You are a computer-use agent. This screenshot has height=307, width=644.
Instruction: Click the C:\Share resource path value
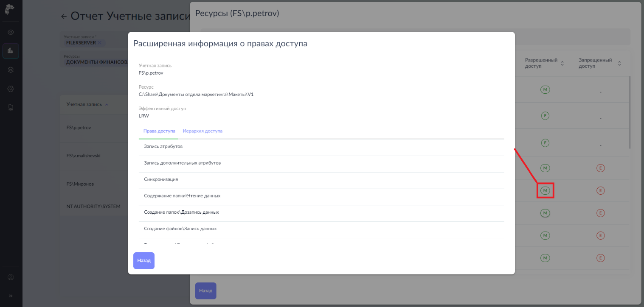(196, 94)
